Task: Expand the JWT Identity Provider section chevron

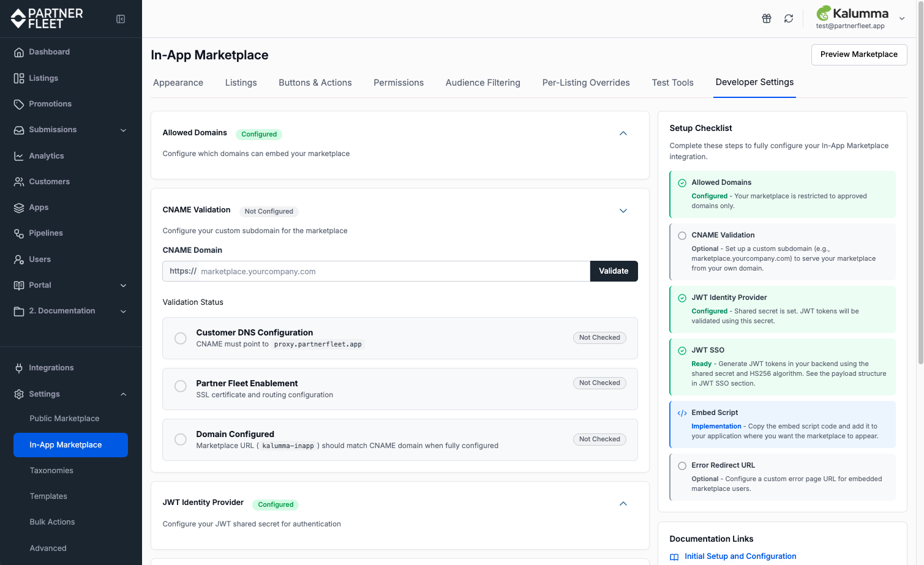Action: [623, 504]
